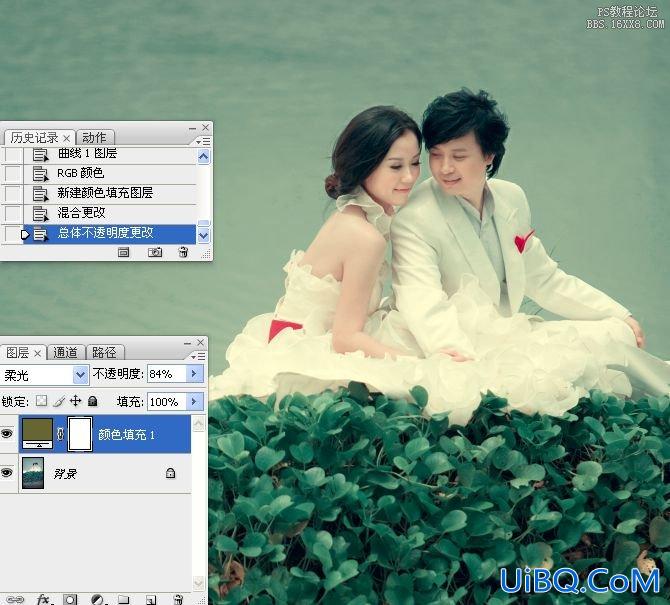The image size is (670, 605).
Task: Select history state RGB 颜色
Action: point(80,173)
